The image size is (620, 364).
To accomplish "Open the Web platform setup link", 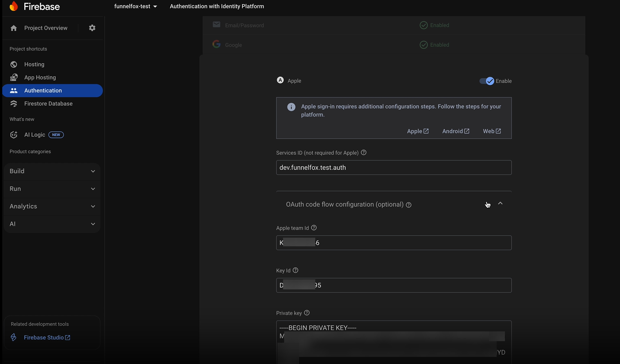I will pos(492,131).
